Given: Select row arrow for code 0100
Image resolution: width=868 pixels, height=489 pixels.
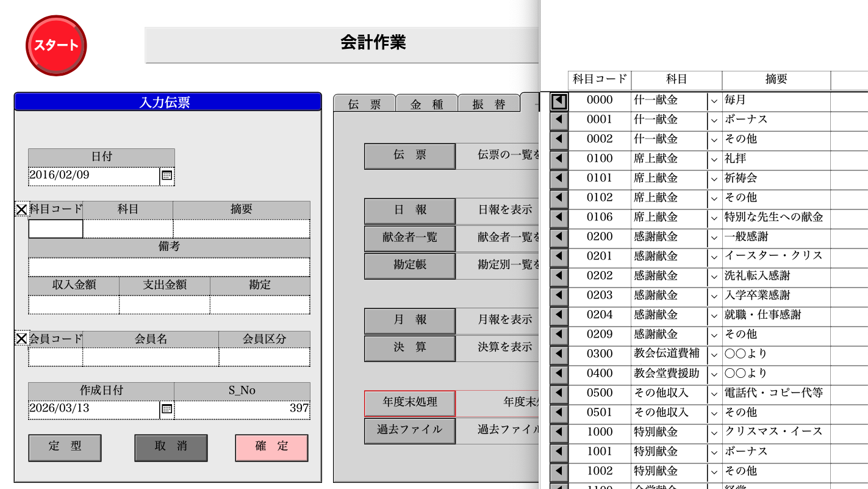Looking at the screenshot, I should tap(559, 159).
